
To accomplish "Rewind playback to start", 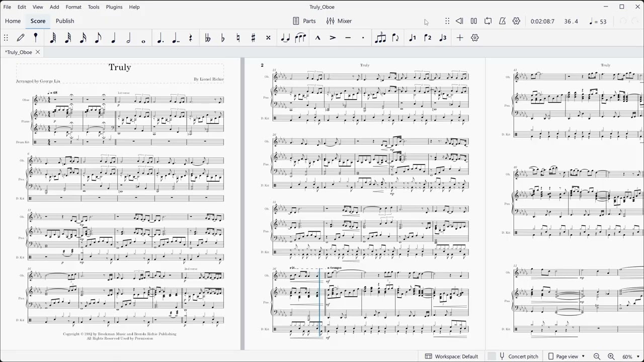I will coord(459,21).
